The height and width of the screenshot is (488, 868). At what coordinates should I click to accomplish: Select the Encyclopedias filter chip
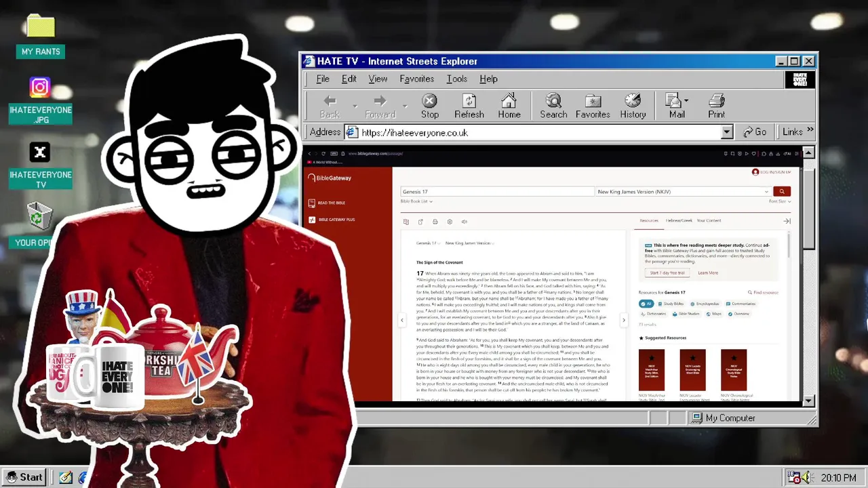pyautogui.click(x=705, y=304)
